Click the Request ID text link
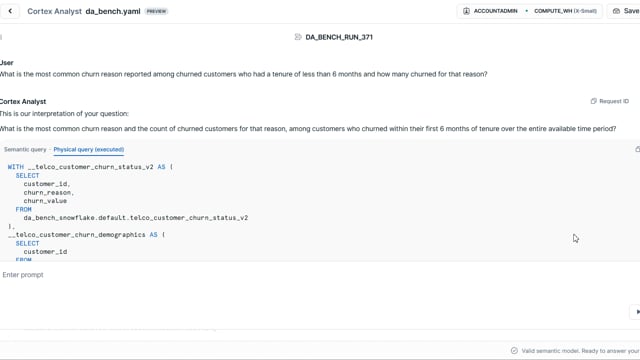Viewport: 640px width, 360px height. pyautogui.click(x=614, y=101)
